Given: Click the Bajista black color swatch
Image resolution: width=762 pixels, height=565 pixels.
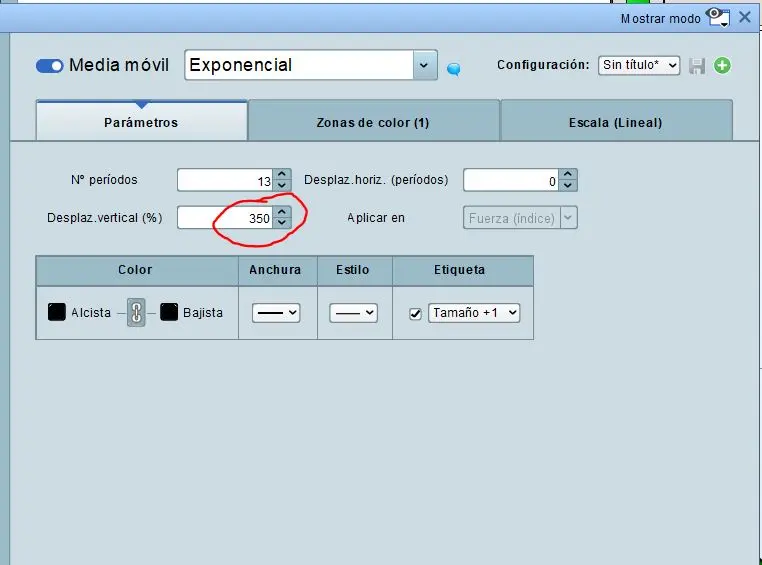Looking at the screenshot, I should point(169,312).
